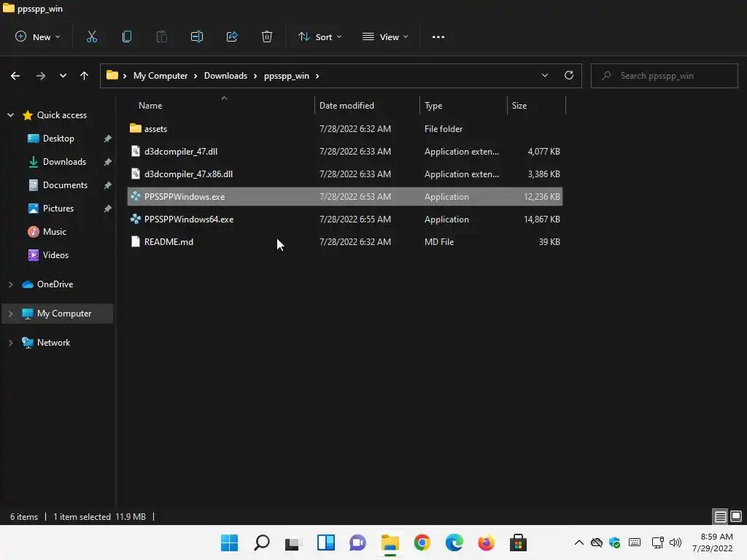
Task: Open the New item dropdown
Action: (x=38, y=36)
